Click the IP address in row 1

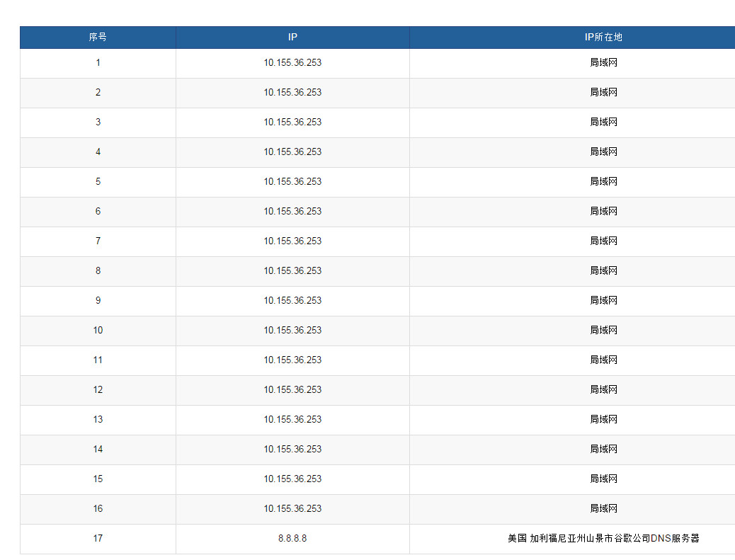[x=292, y=62]
